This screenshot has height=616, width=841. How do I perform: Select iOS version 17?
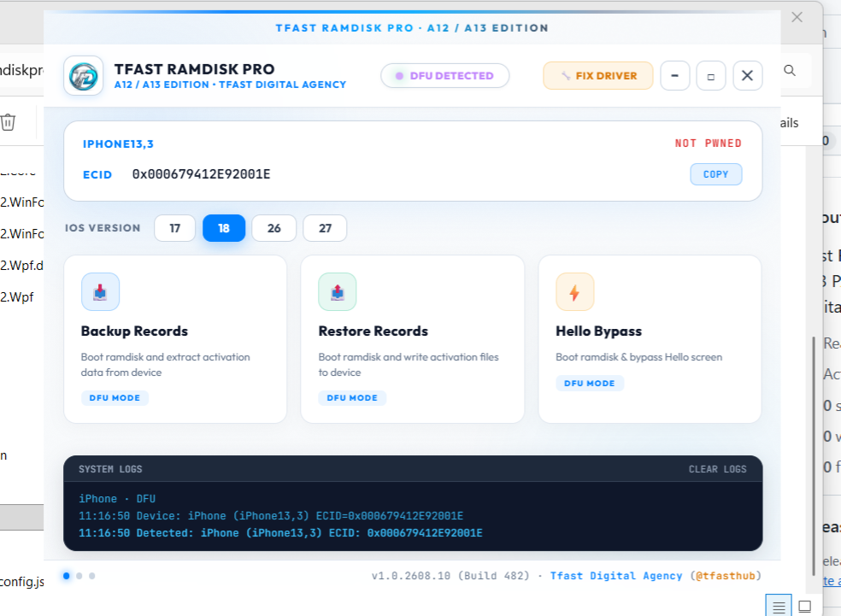tap(175, 228)
